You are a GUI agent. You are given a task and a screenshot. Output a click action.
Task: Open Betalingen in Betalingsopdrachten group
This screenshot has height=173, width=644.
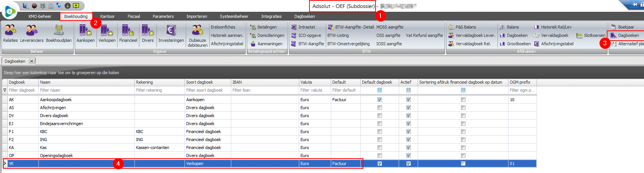coord(263,27)
